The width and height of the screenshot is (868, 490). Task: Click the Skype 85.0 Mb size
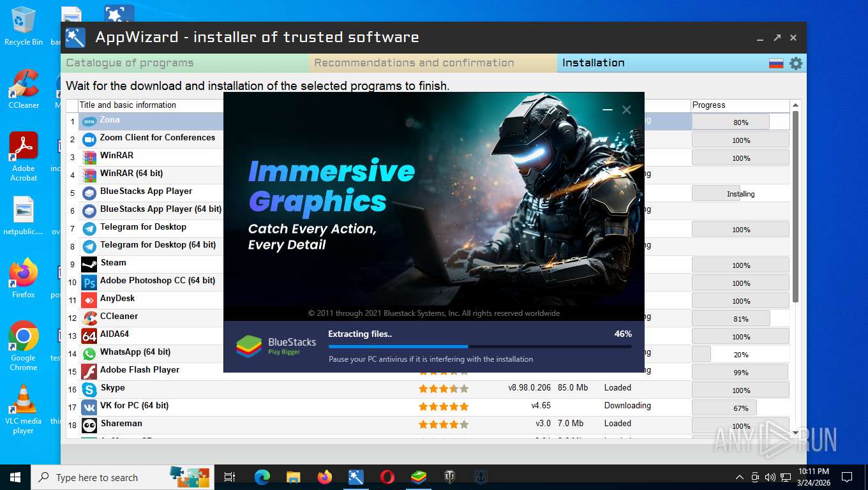(573, 387)
